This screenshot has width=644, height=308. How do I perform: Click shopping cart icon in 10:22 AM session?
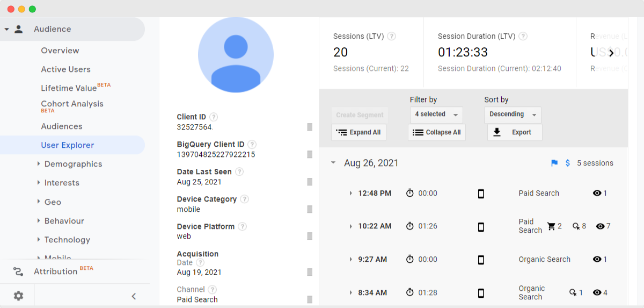coord(551,226)
